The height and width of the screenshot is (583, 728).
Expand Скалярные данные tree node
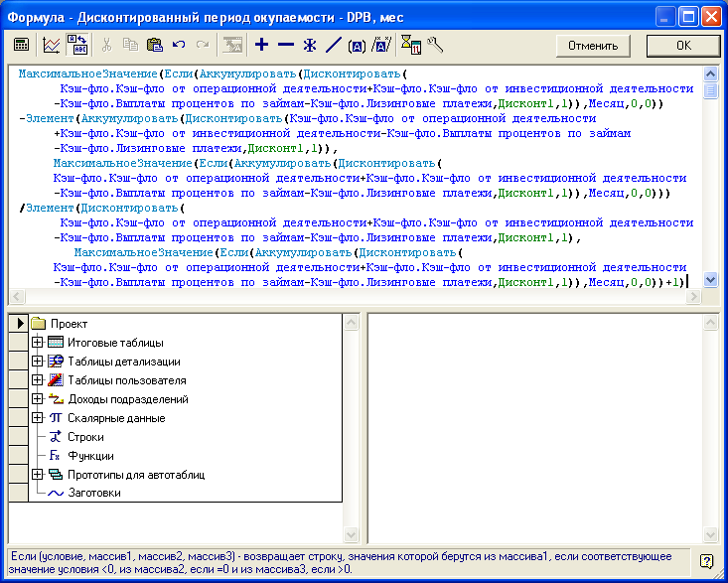point(37,418)
